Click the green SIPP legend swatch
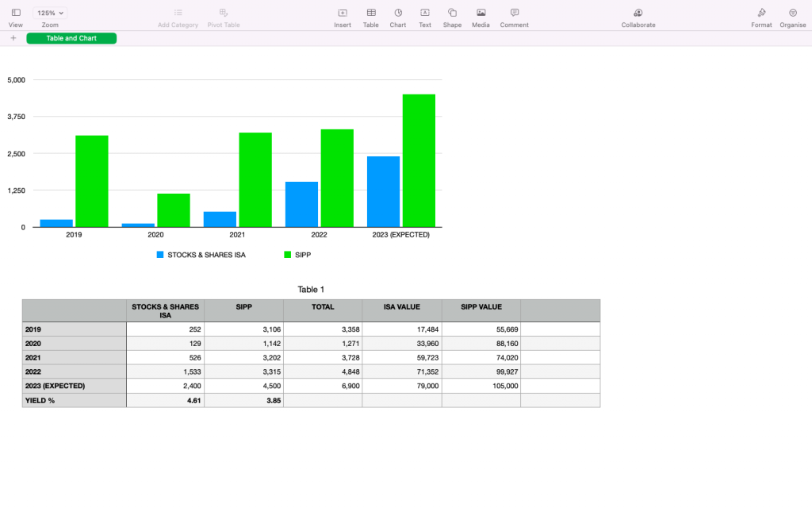Screen dimensions: 812x508 (287, 255)
